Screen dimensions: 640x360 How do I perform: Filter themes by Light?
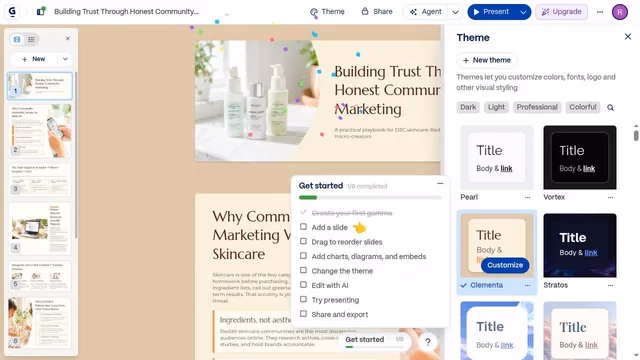(496, 107)
